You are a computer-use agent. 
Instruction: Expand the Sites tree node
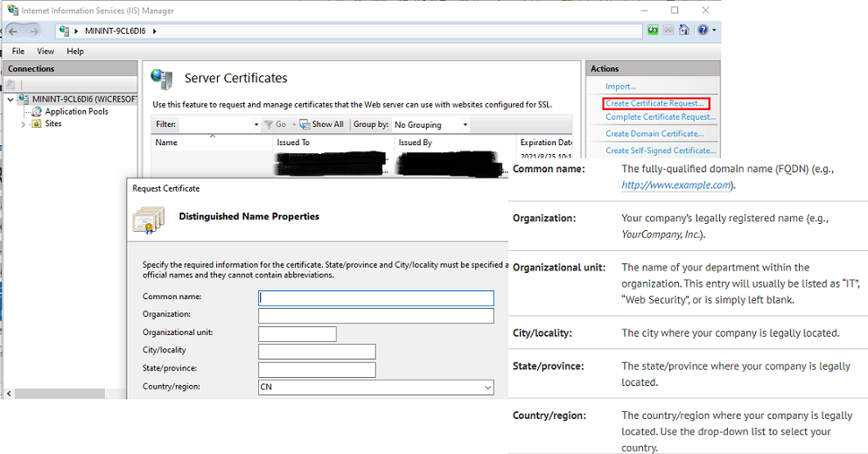(x=23, y=124)
